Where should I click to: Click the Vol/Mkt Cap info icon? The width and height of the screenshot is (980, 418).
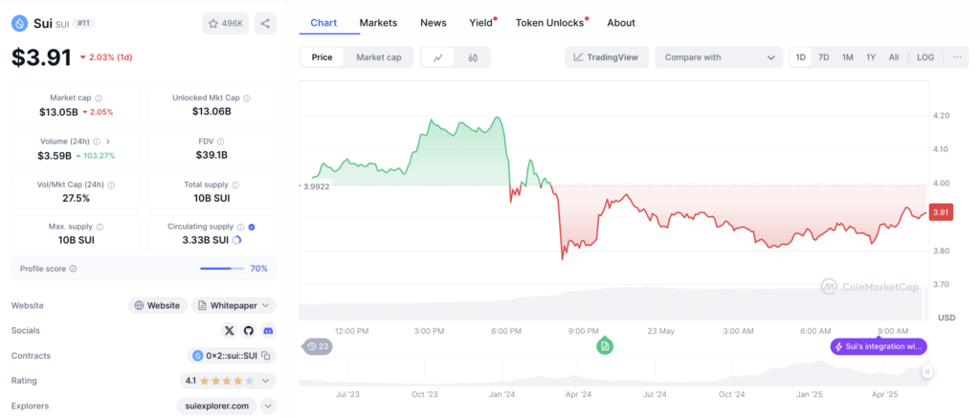pos(111,186)
